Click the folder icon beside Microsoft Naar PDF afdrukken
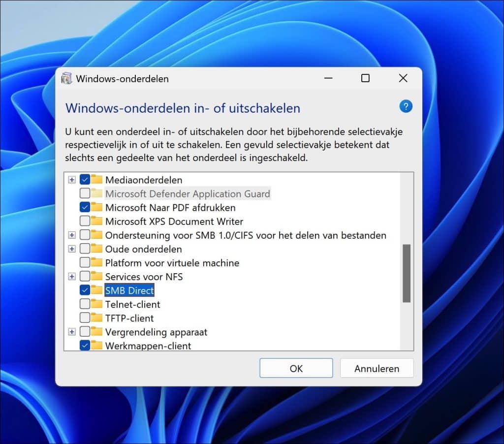Screen dimensions: 504x444 pos(96,207)
